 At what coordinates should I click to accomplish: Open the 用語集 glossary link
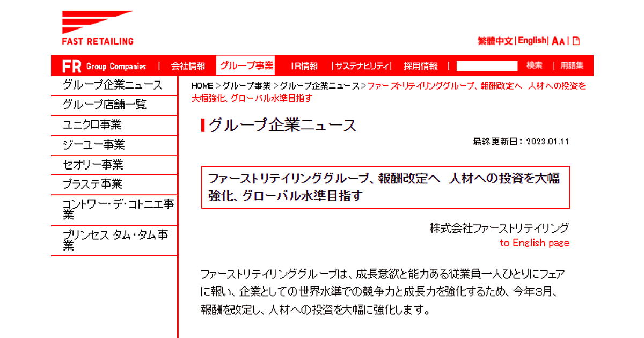click(572, 66)
